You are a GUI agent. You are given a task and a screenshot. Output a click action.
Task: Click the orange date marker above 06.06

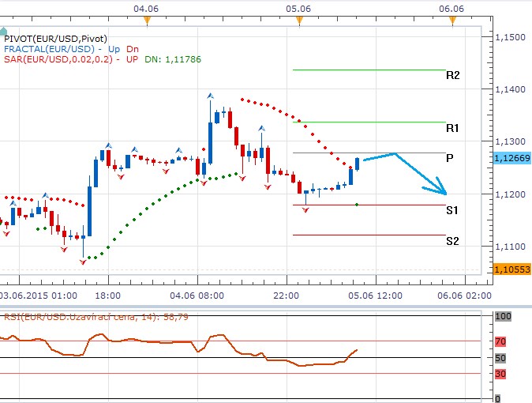451,21
